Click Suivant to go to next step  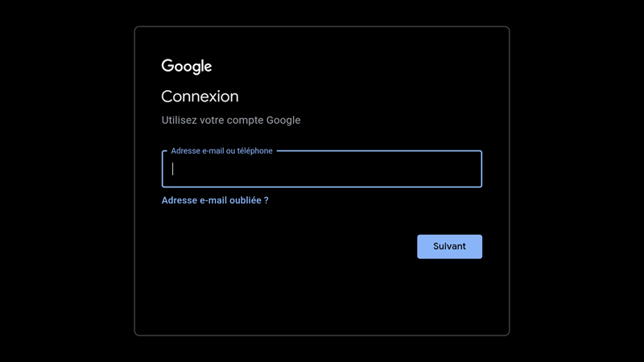pos(449,247)
